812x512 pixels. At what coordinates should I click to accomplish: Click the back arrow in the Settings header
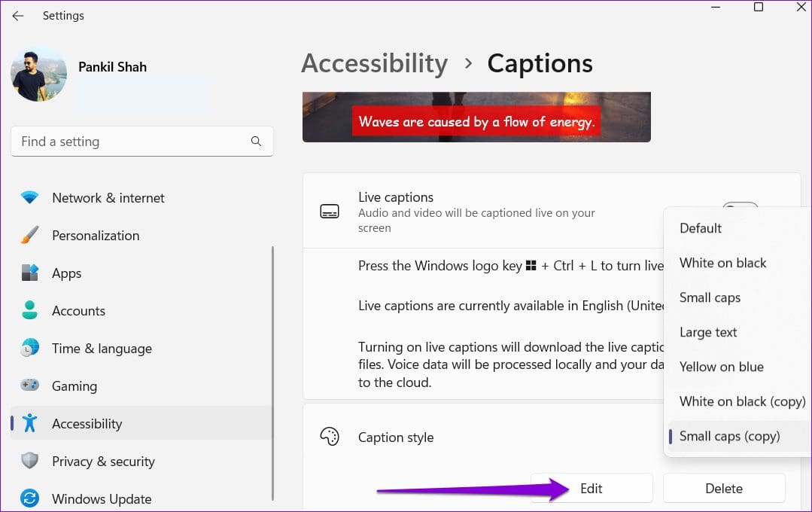pyautogui.click(x=18, y=16)
